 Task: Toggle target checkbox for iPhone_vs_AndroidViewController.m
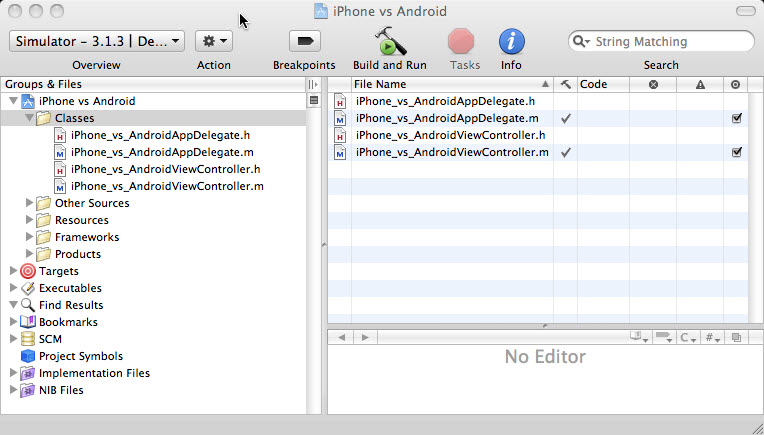737,152
